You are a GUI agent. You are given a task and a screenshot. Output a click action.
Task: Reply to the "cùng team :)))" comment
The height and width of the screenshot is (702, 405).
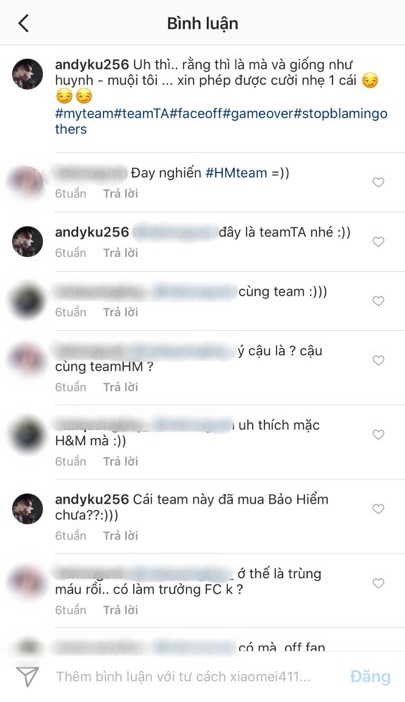[x=121, y=312]
